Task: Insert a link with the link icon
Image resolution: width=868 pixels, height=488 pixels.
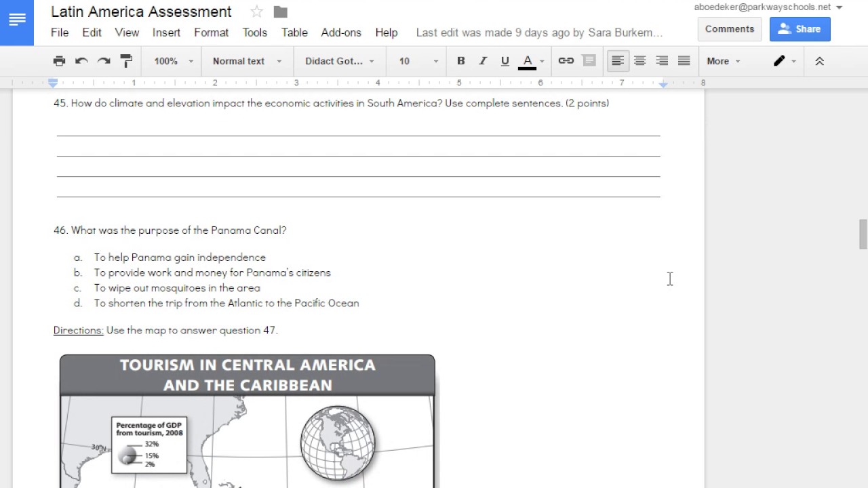Action: click(566, 61)
